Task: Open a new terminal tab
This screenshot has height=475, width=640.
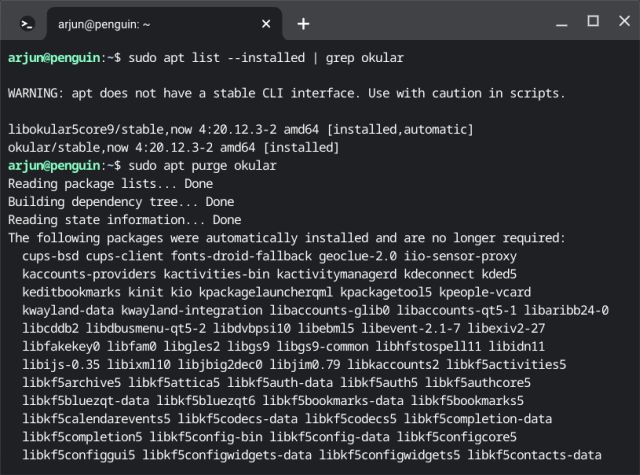Action: (x=303, y=23)
